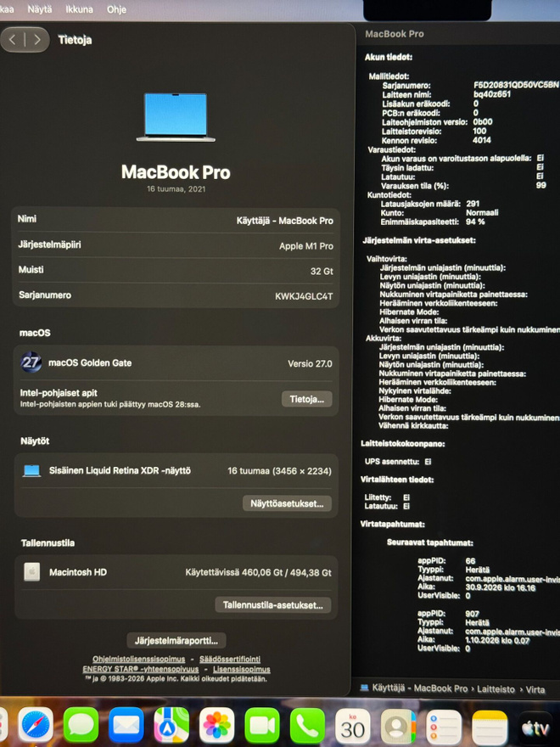This screenshot has height=747, width=560.
Task: Select Järjestelmän virta-asetukset heading
Action: (x=419, y=240)
